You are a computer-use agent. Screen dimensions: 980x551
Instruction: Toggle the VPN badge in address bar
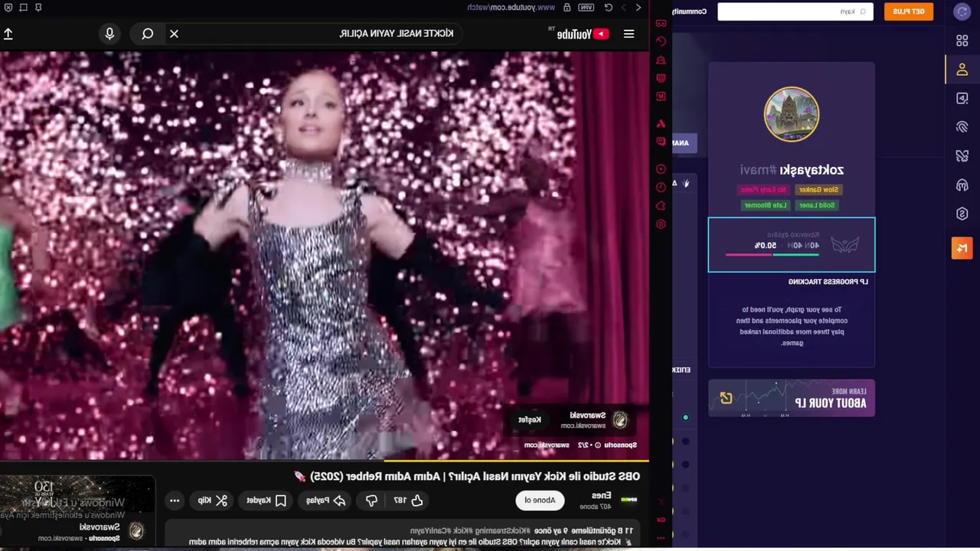point(586,8)
